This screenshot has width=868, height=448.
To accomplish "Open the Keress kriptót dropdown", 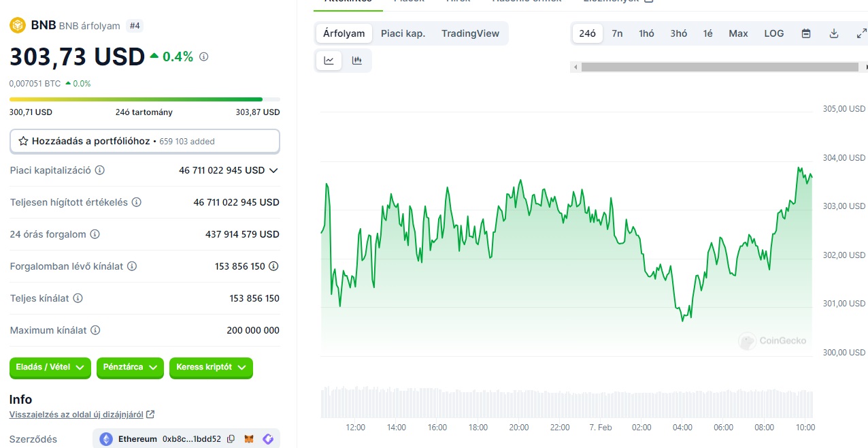I will click(211, 367).
